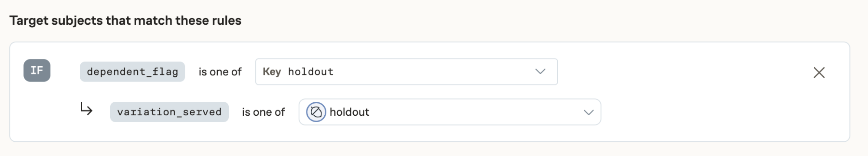Click the monospace 'holdout' flag key value
868x156 pixels.
(x=311, y=72)
